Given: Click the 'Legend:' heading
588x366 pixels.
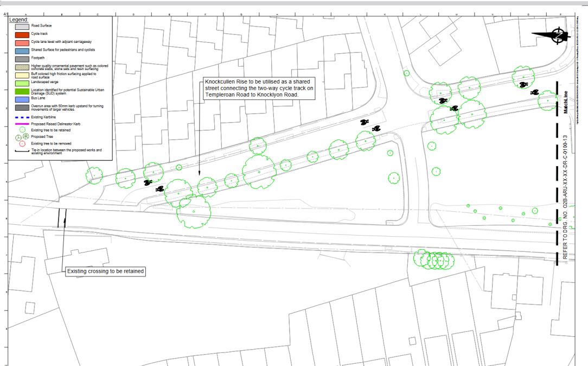Looking at the screenshot, I should tap(19, 20).
